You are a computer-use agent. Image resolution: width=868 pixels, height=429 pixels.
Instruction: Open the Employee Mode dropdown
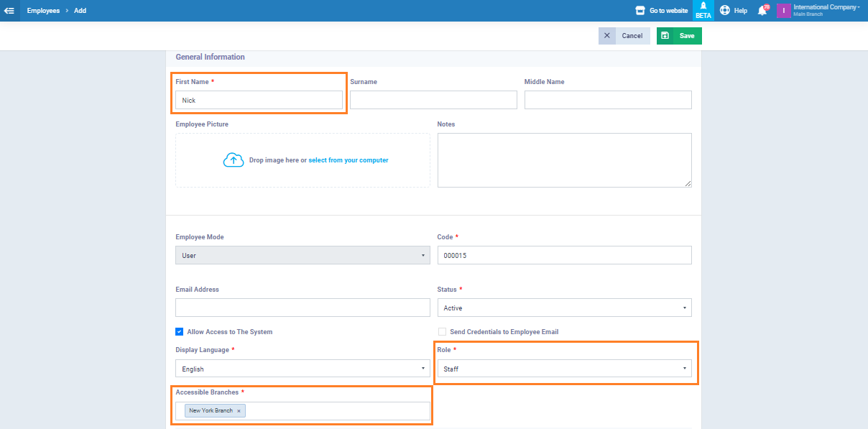[303, 256]
